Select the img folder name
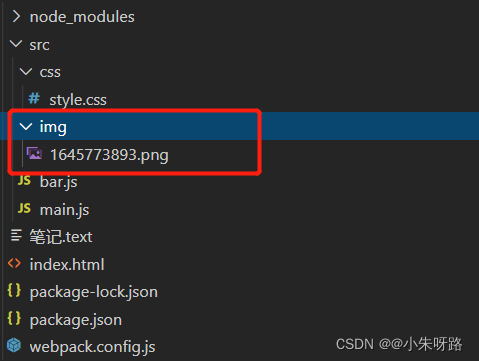This screenshot has height=361, width=479. tap(53, 127)
